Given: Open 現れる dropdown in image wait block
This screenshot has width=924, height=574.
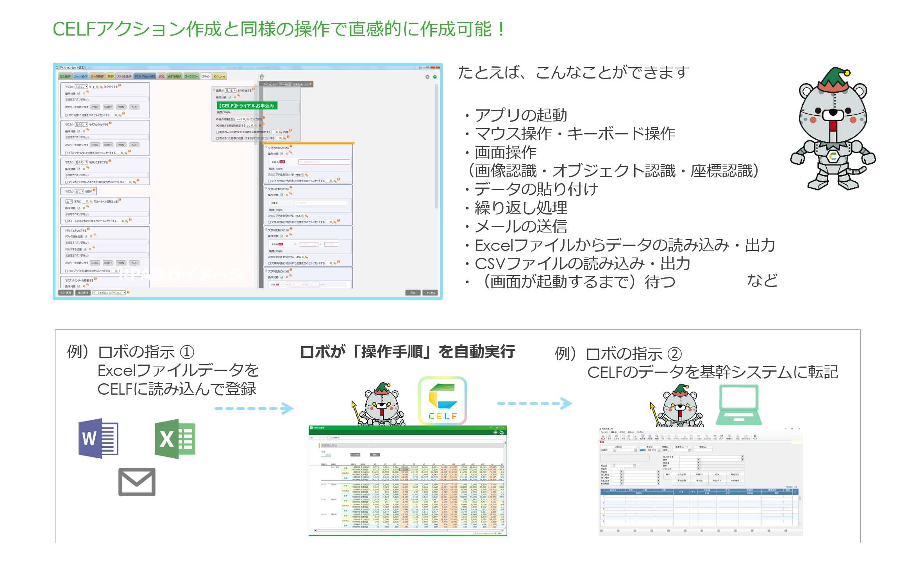Looking at the screenshot, I should pos(230,91).
